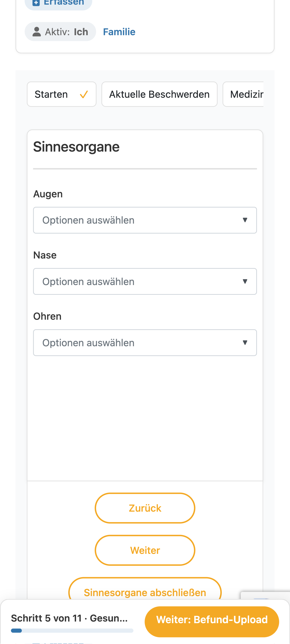290x644 pixels.
Task: Open the Nase options dropdown
Action: click(145, 282)
